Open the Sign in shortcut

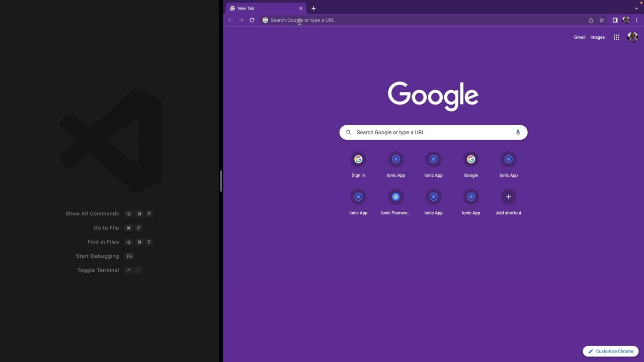tap(358, 165)
